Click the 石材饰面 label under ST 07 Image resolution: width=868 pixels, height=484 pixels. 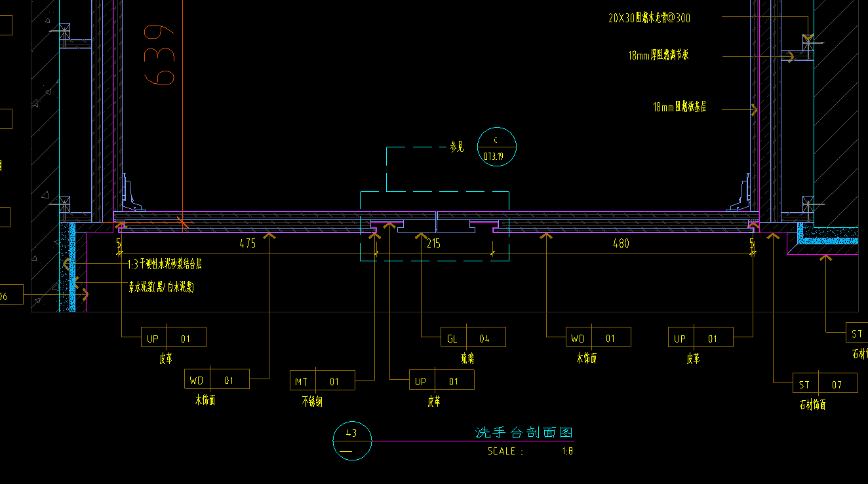(x=812, y=405)
